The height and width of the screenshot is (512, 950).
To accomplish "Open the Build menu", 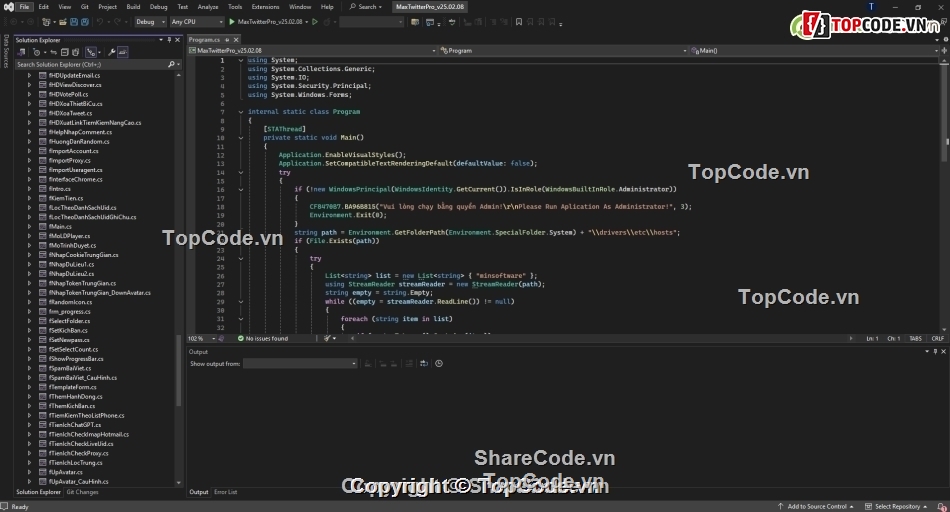I will [x=133, y=7].
